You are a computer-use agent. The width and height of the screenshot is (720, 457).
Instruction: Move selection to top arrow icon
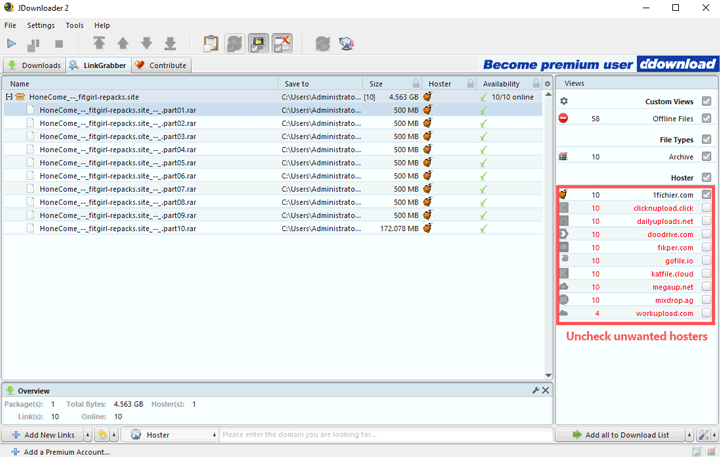(99, 43)
